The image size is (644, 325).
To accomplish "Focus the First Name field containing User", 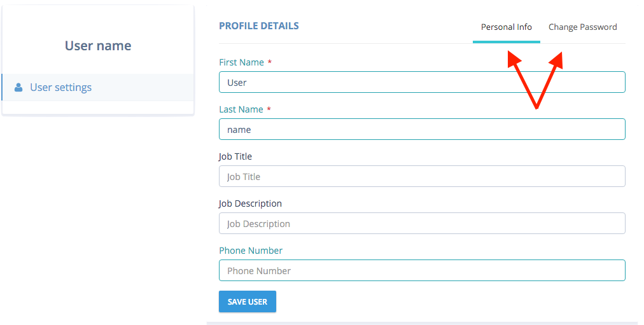I will point(422,82).
